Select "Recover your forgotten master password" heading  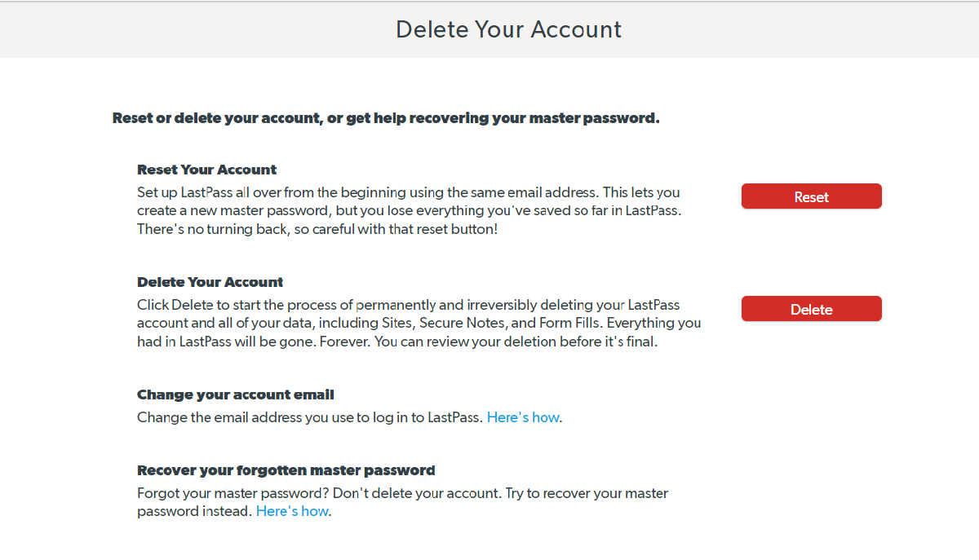click(286, 470)
